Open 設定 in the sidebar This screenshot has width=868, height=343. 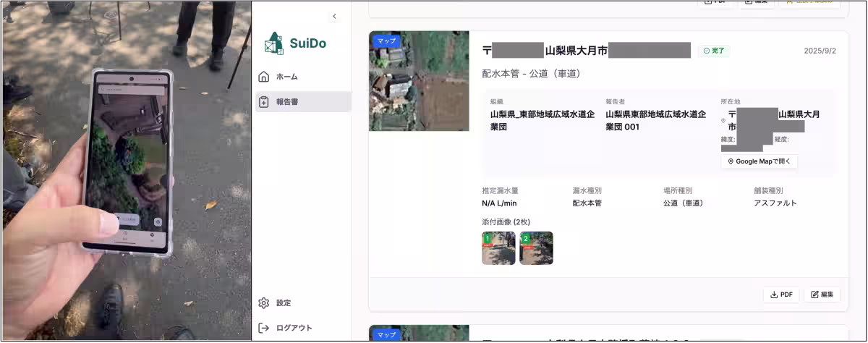pyautogui.click(x=302, y=303)
